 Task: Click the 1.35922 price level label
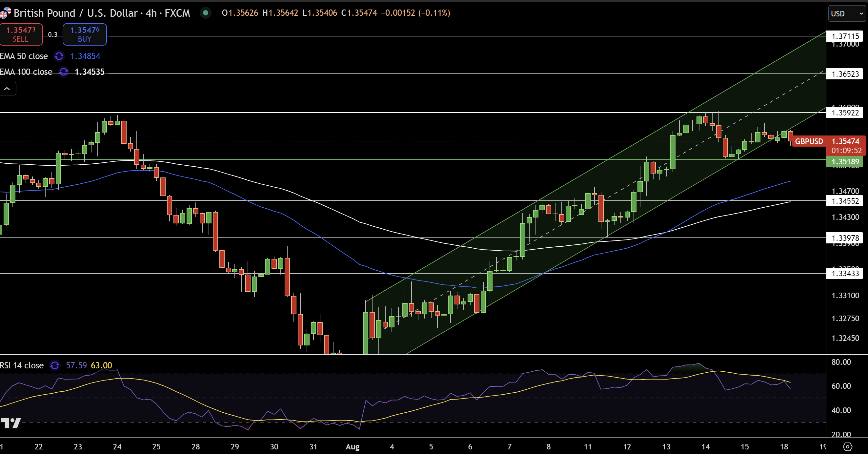845,113
